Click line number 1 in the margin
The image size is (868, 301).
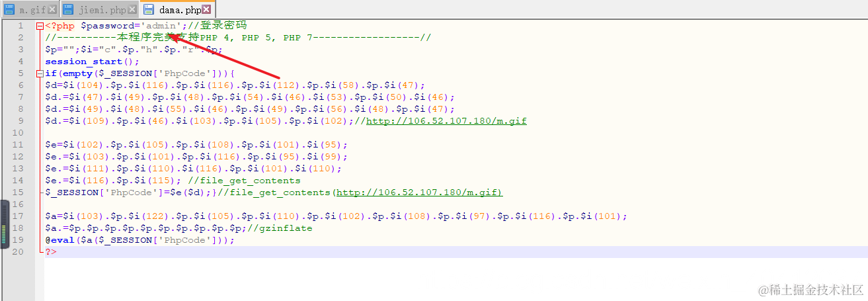tap(20, 26)
